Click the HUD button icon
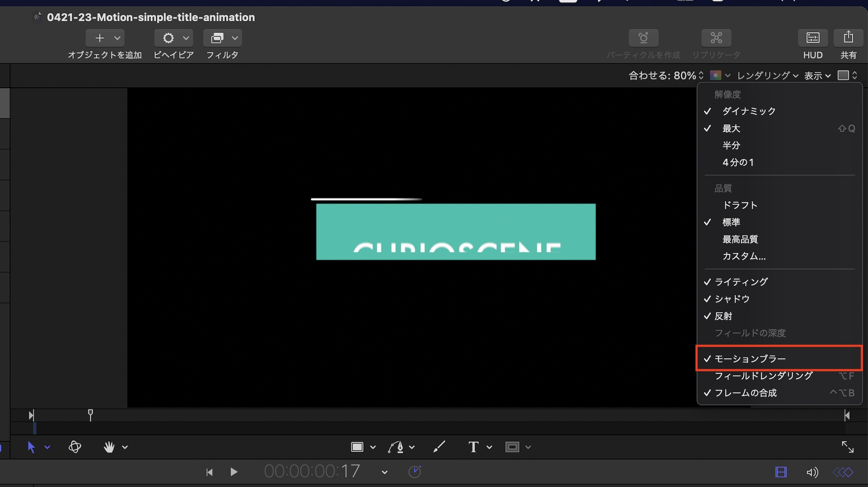 pos(812,38)
